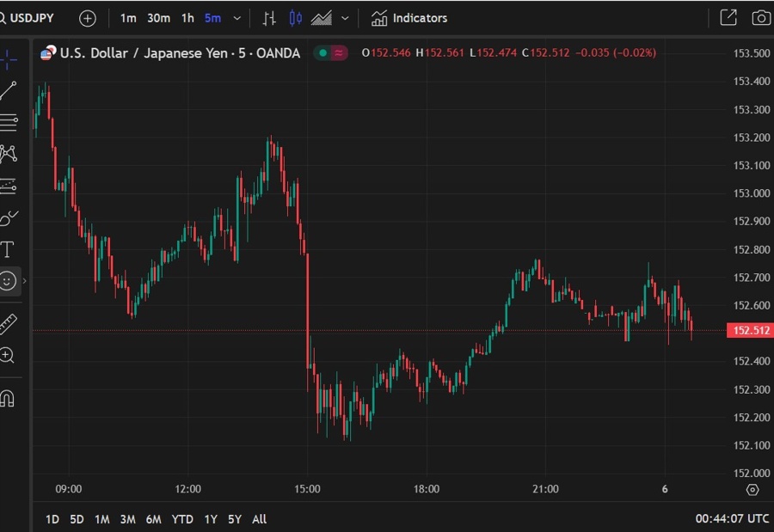Click the high value H152.561
The height and width of the screenshot is (532, 774).
439,52
